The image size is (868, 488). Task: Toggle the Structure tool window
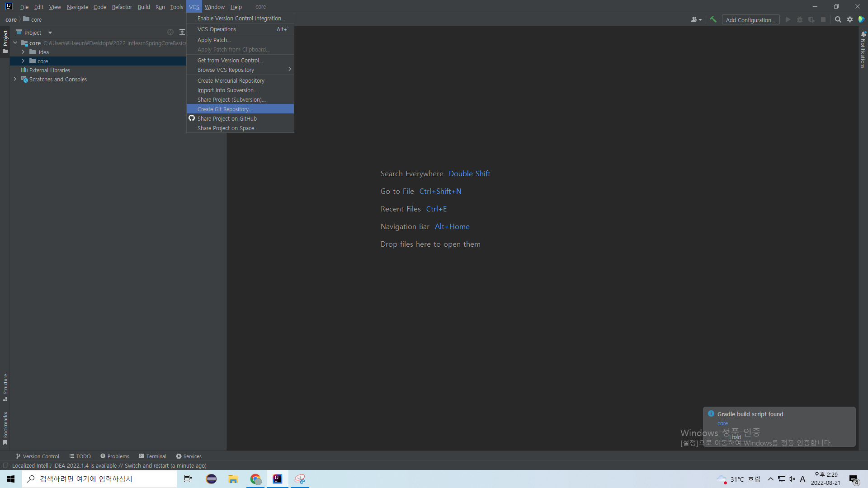point(5,387)
